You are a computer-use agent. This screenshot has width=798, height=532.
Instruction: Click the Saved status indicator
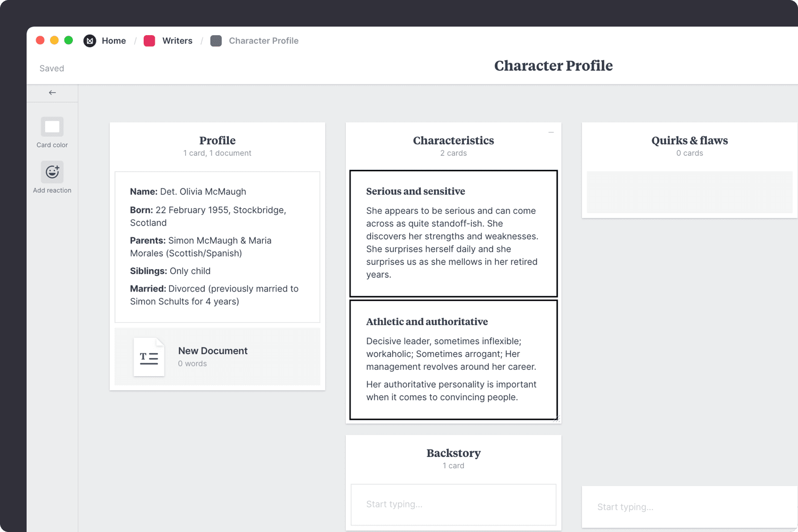[x=51, y=68]
